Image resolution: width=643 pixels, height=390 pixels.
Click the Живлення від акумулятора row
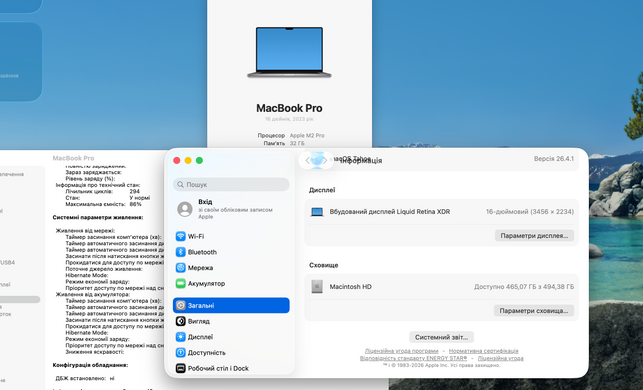(x=93, y=294)
